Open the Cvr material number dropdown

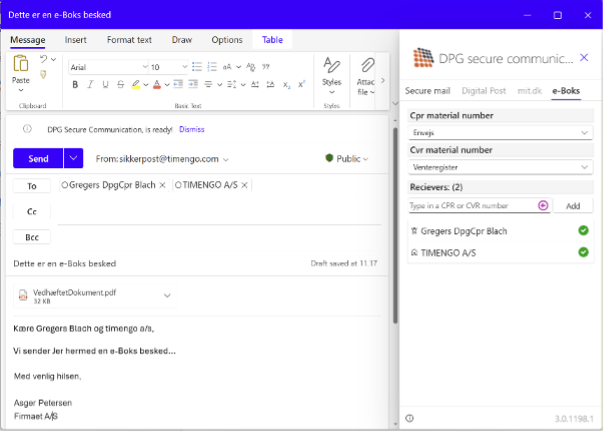click(x=500, y=167)
